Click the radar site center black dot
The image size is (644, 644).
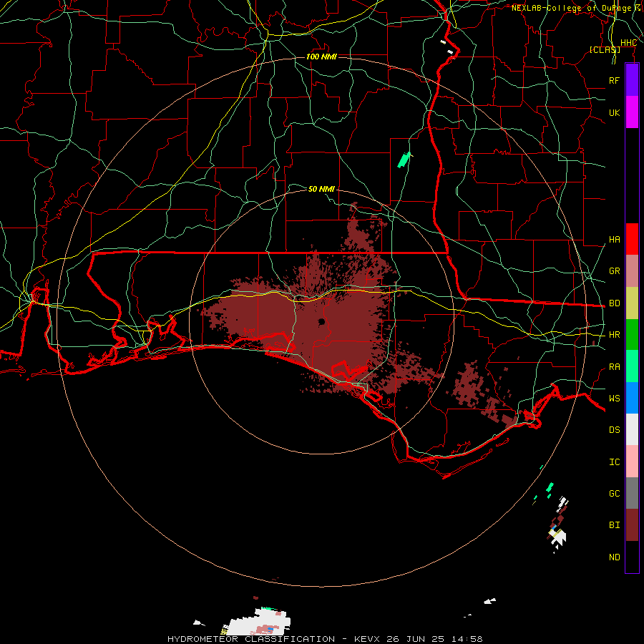pyautogui.click(x=321, y=321)
